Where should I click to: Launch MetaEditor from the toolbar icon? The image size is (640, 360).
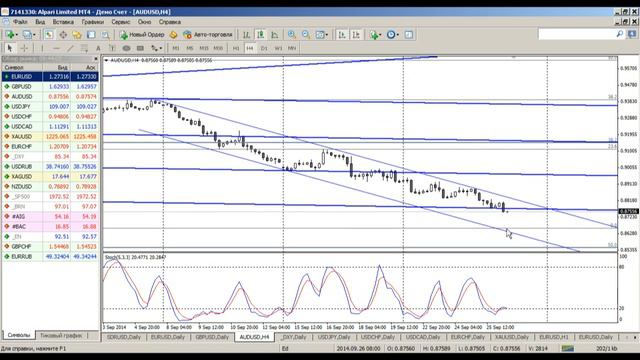[173, 35]
